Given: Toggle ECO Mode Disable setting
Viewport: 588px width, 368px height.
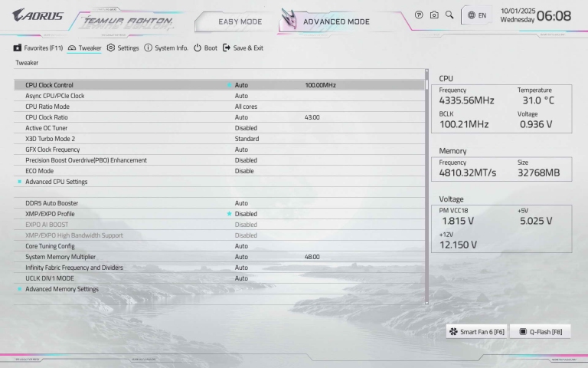Looking at the screenshot, I should pos(244,171).
